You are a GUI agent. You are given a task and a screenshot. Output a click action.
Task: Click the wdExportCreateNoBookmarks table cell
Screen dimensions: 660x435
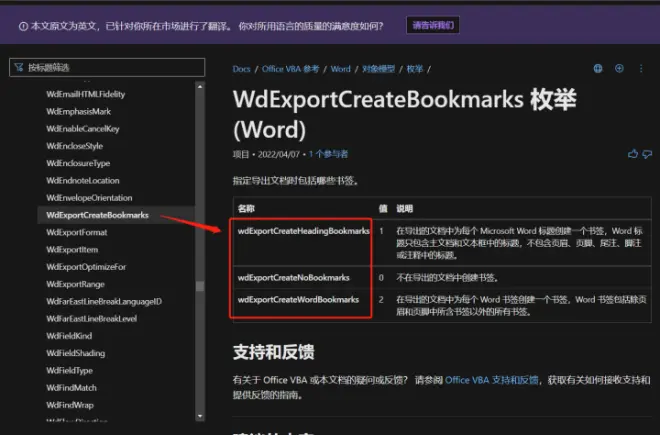click(293, 278)
